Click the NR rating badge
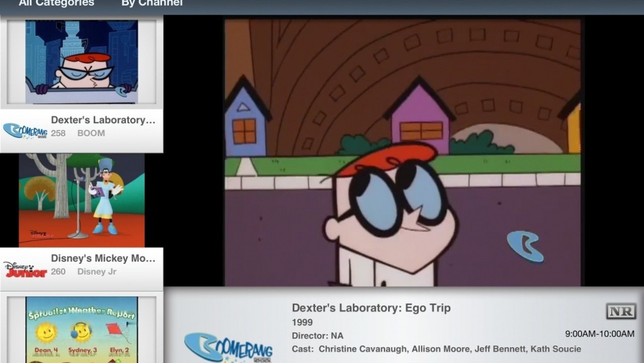 [621, 312]
